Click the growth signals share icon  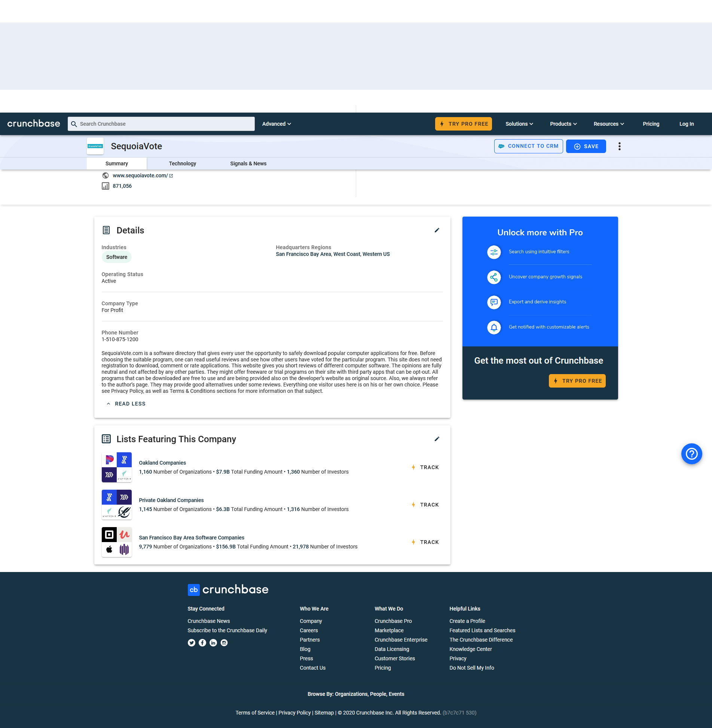click(x=494, y=277)
